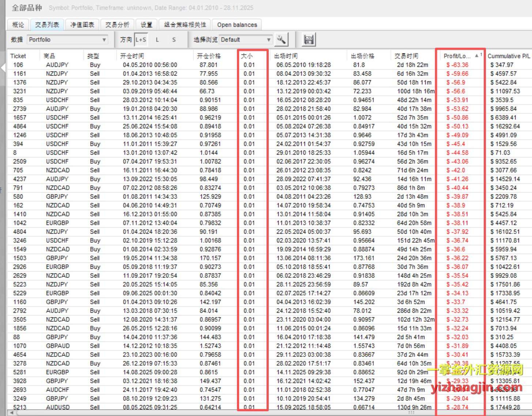Select the S (short only) direction
The image size is (532, 416).
tap(174, 40)
